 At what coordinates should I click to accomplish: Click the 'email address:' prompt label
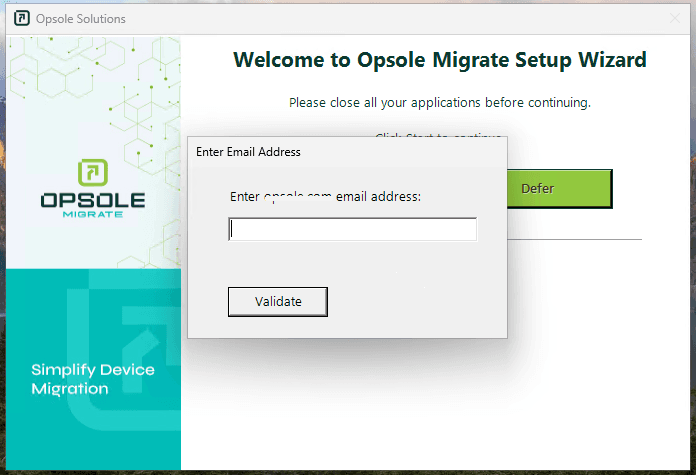[x=378, y=197]
